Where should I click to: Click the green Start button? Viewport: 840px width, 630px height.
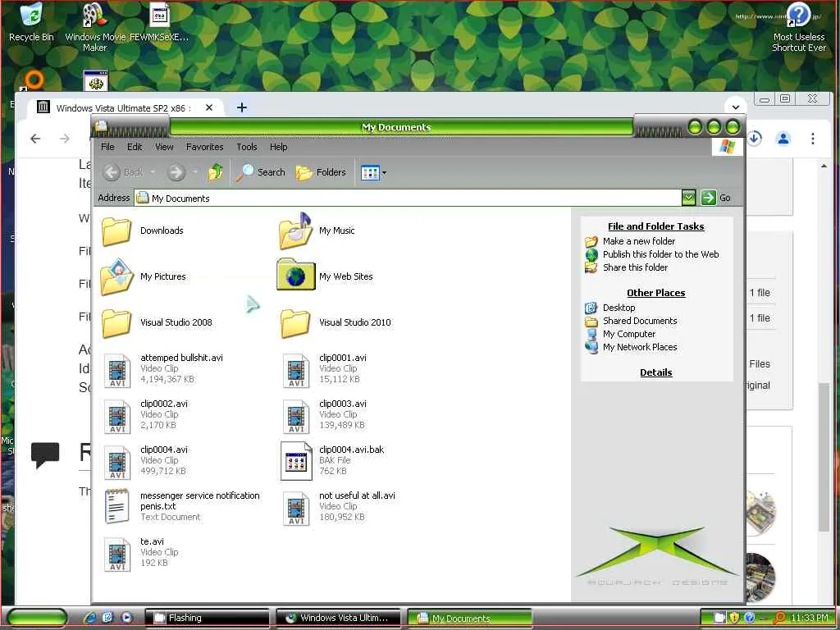click(x=38, y=618)
